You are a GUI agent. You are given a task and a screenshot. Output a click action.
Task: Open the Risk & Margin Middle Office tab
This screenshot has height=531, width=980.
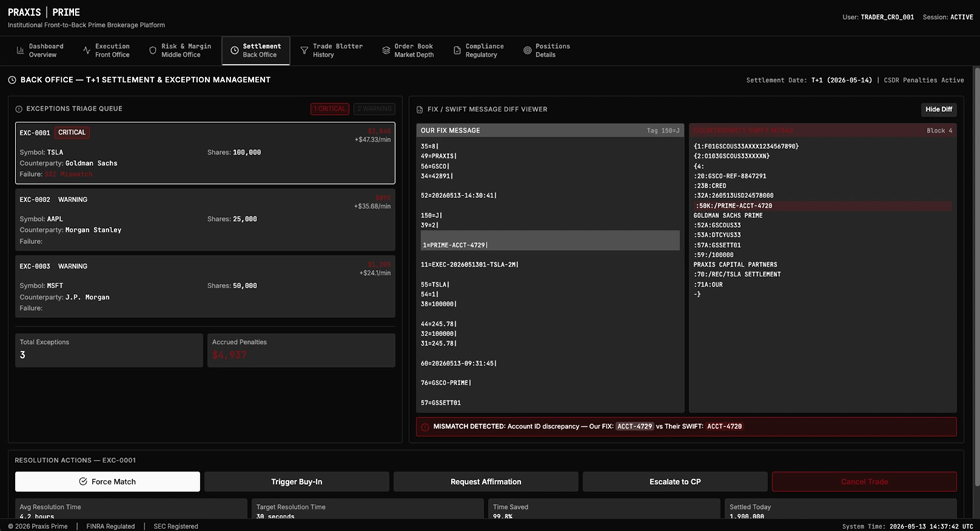(180, 51)
